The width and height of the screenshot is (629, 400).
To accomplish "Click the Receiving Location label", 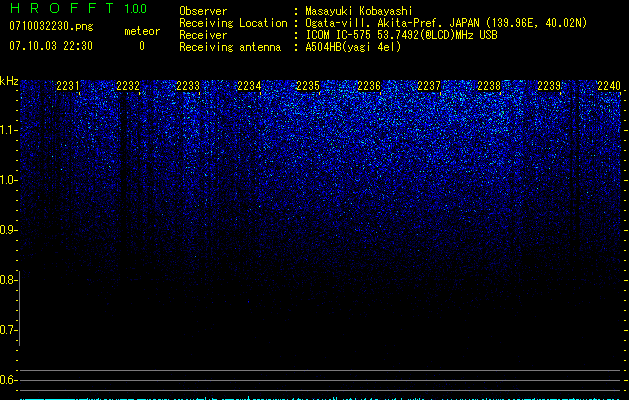I will coord(233,23).
